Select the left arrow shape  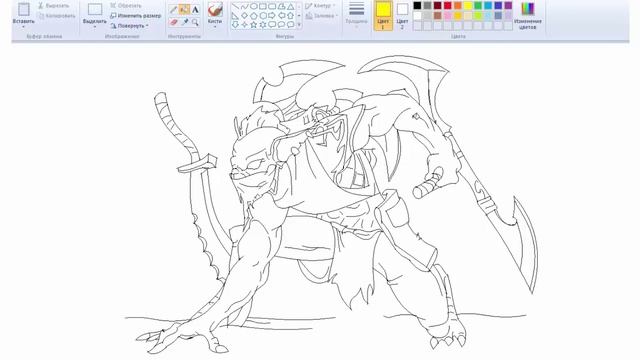point(282,16)
